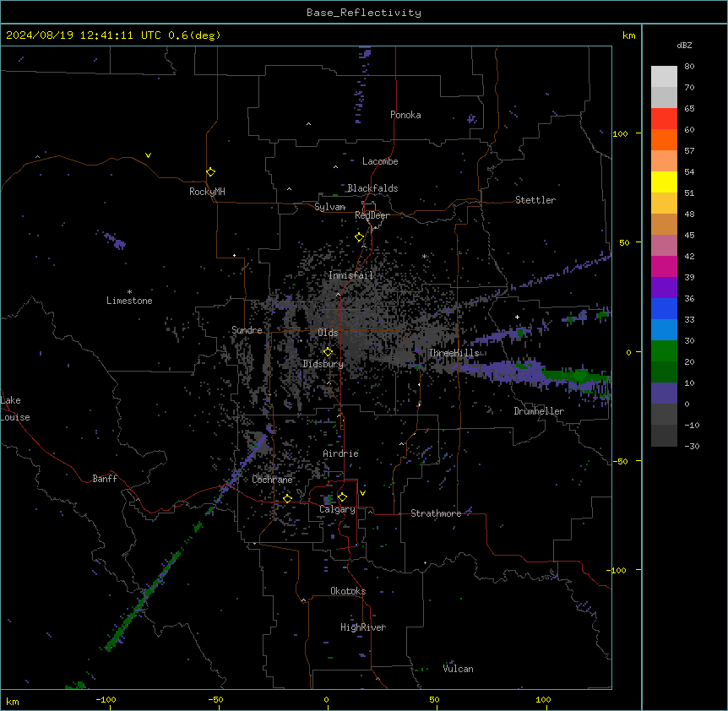This screenshot has width=728, height=711.
Task: Click the Cochrane label
Action: pos(272,480)
